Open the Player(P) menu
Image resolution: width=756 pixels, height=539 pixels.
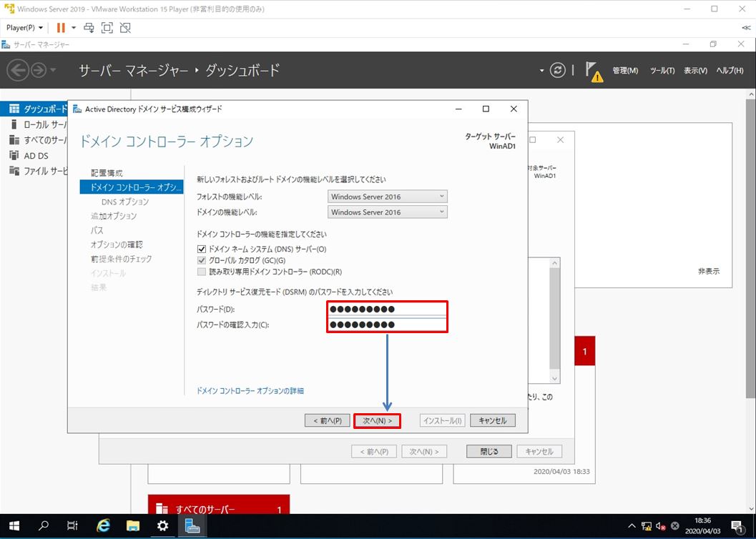tap(24, 28)
